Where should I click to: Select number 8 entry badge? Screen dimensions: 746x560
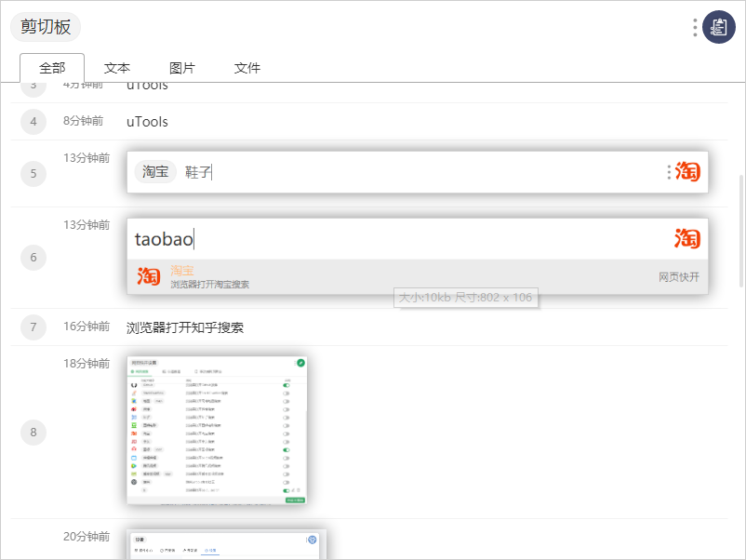point(33,433)
